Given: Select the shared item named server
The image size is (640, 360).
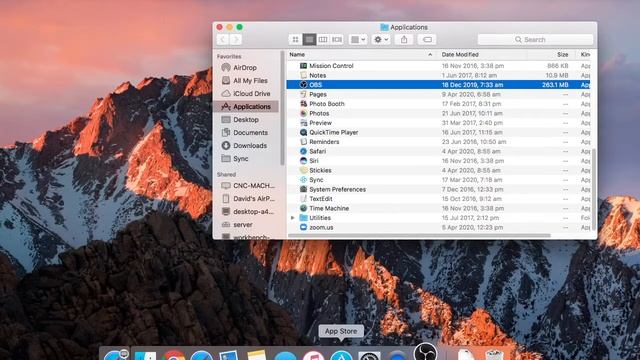Looking at the screenshot, I should click(x=242, y=225).
